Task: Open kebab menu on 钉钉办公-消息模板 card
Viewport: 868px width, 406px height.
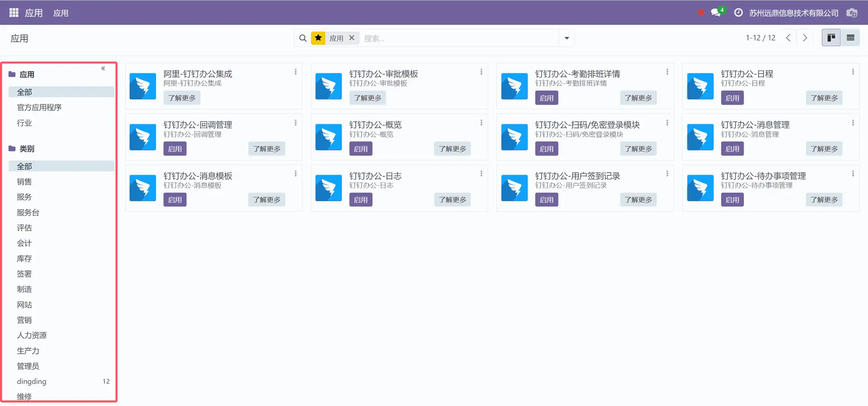Action: (296, 174)
